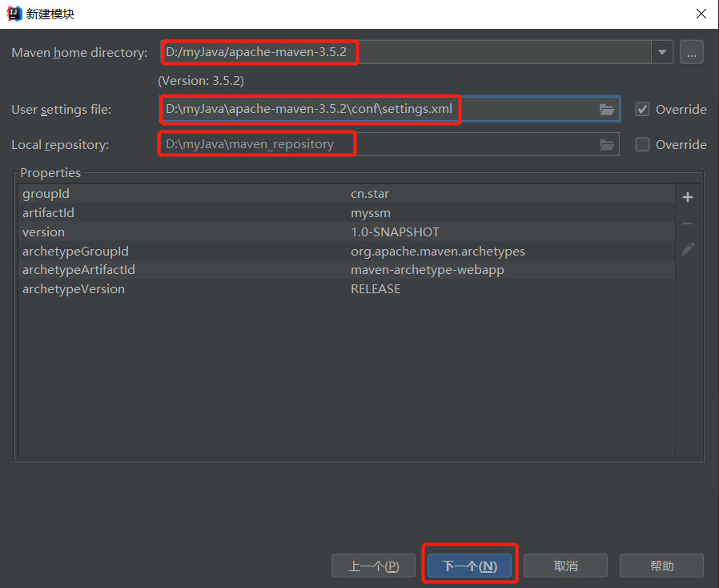Viewport: 719px width, 588px height.
Task: Click the 下一个(N) button
Action: pos(469,565)
